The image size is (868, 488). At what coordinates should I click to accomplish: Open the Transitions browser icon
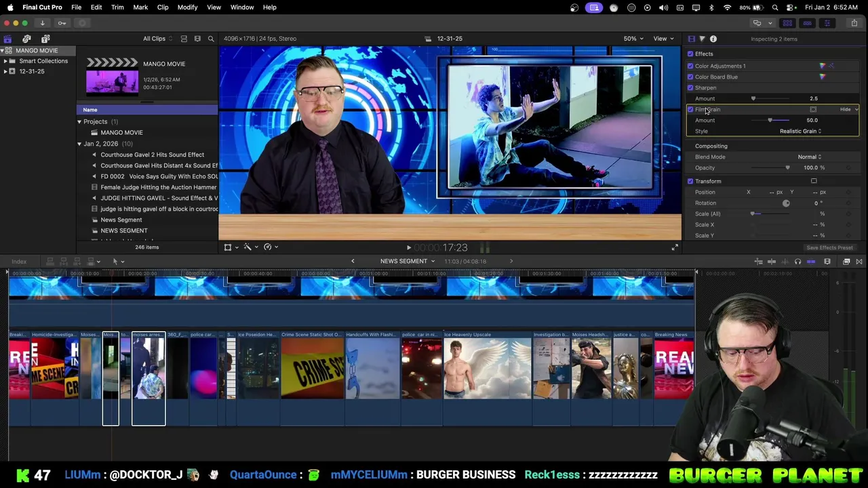click(x=859, y=262)
